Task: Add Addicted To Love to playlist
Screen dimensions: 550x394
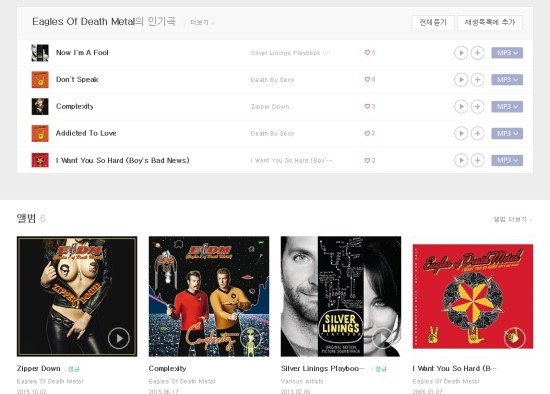Action: pyautogui.click(x=477, y=133)
